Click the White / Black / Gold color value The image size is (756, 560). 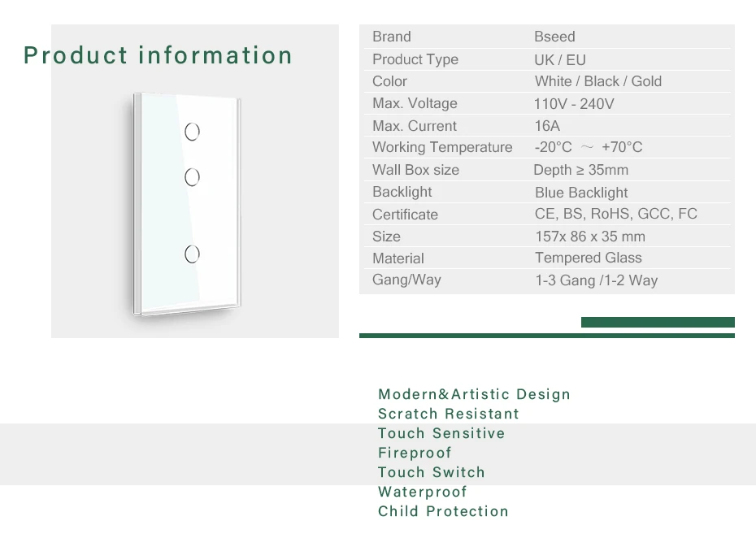click(597, 81)
